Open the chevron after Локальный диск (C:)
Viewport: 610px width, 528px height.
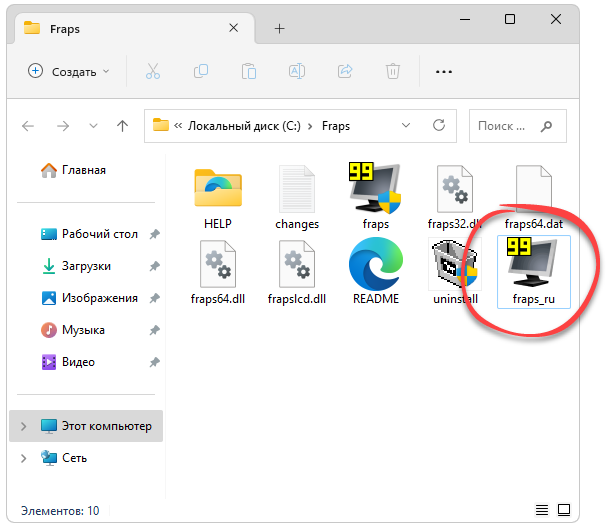310,126
